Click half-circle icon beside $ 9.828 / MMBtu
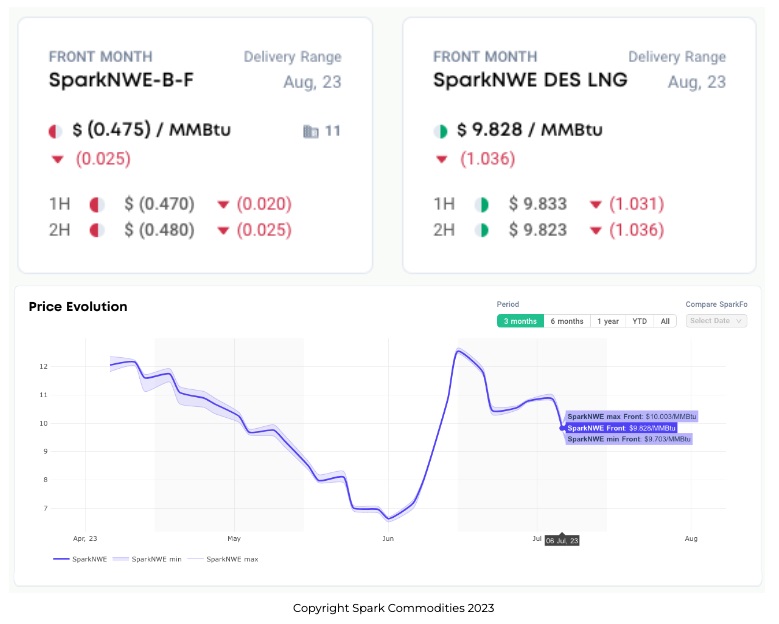This screenshot has width=779, height=624. point(440,131)
